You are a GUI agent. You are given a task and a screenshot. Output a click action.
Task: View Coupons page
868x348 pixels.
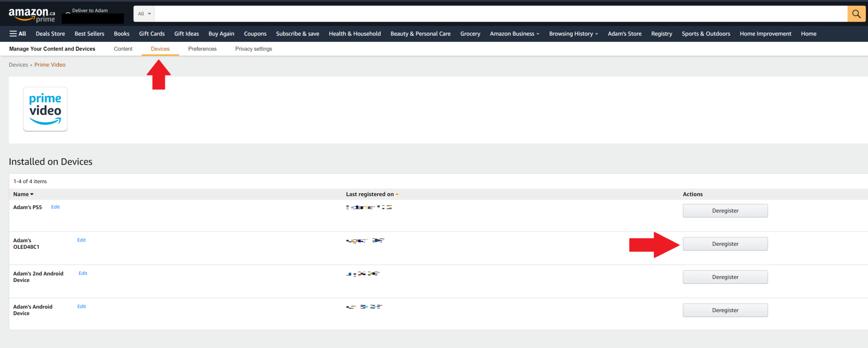pos(255,34)
